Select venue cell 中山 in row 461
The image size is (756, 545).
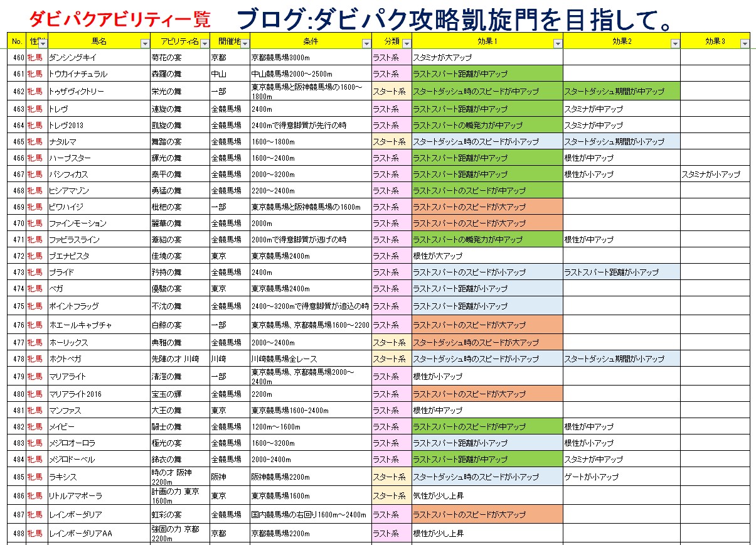click(230, 73)
